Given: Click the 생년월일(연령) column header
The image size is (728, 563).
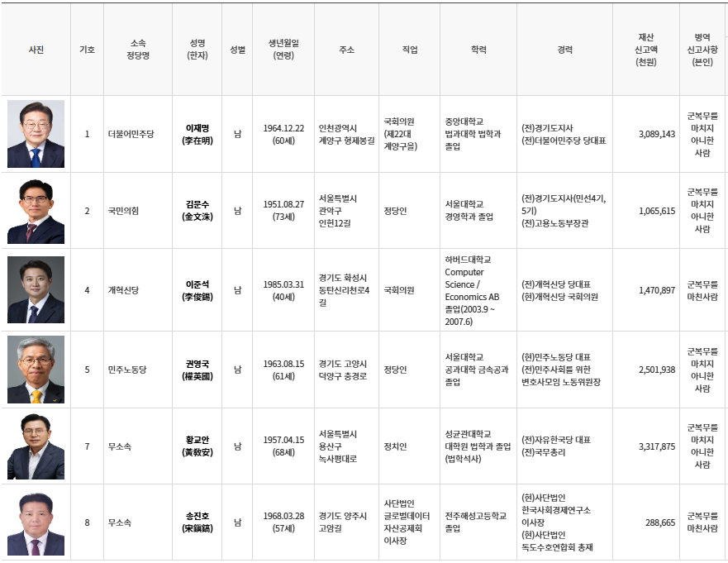Looking at the screenshot, I should click(x=283, y=50).
